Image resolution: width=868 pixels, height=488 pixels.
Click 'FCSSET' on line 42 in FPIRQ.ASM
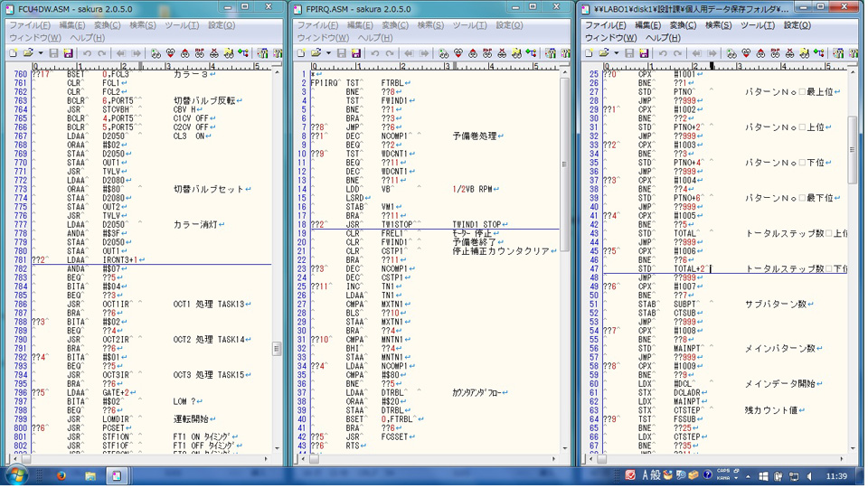pyautogui.click(x=395, y=437)
